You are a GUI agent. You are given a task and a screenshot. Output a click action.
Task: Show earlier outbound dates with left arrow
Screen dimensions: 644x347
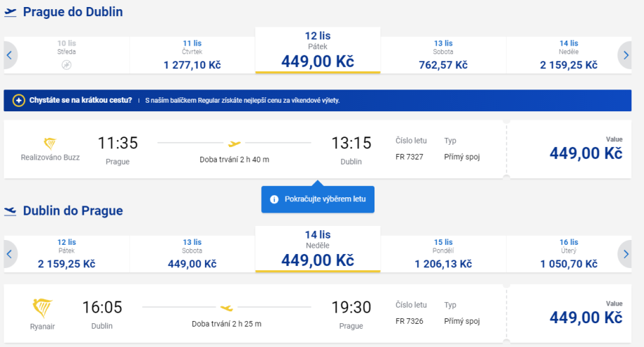pyautogui.click(x=9, y=55)
